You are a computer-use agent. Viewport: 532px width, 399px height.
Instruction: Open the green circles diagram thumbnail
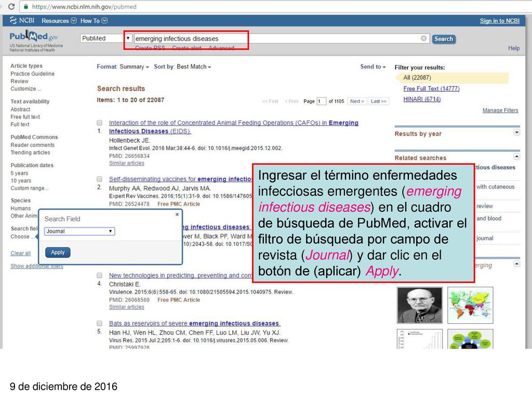470,339
